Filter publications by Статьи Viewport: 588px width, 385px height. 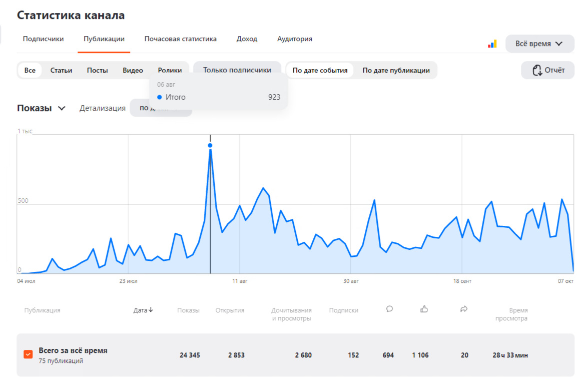coord(61,70)
